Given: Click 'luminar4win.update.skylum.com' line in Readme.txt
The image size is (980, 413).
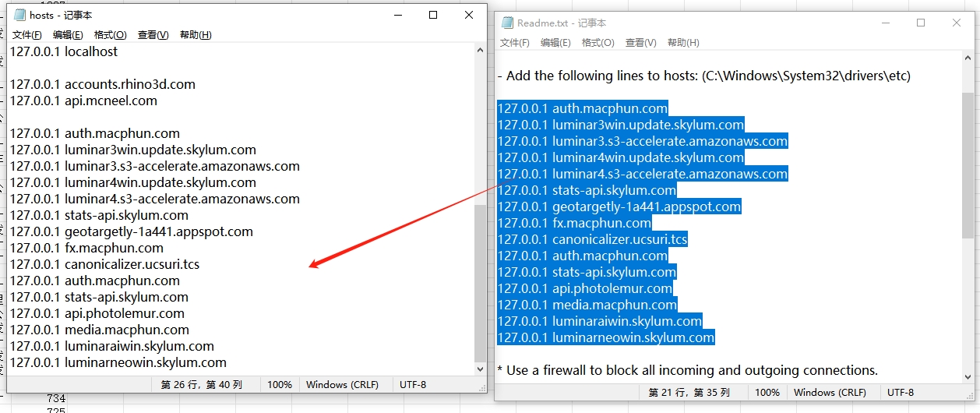Looking at the screenshot, I should point(621,157).
